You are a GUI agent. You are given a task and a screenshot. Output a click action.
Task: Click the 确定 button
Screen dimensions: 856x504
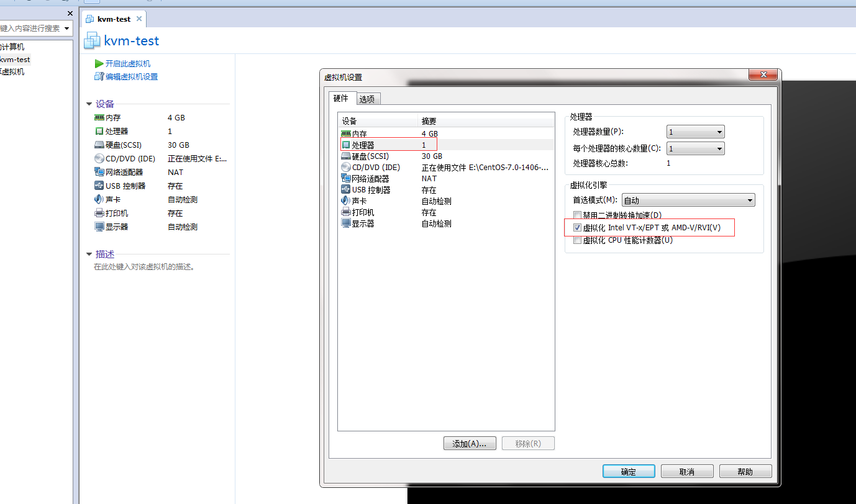point(629,471)
